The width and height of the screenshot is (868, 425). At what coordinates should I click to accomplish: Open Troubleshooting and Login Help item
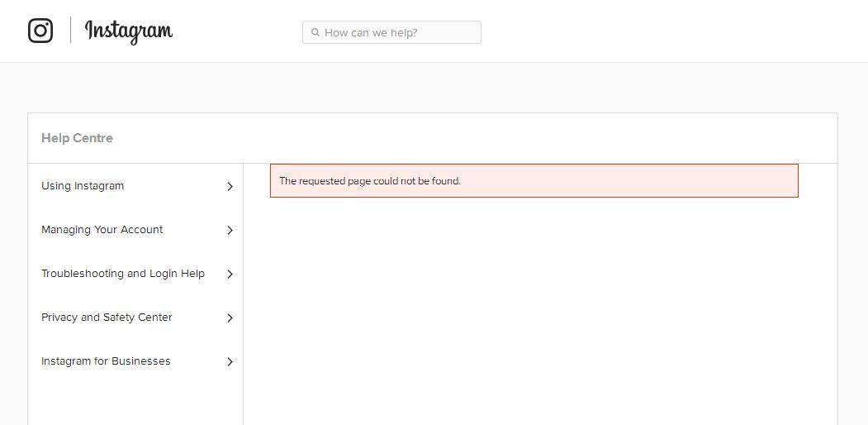(123, 273)
